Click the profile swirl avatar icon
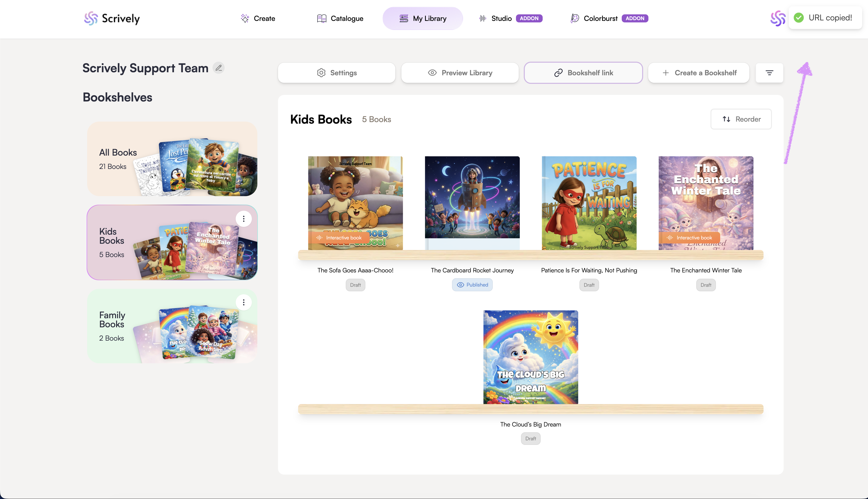 tap(778, 19)
